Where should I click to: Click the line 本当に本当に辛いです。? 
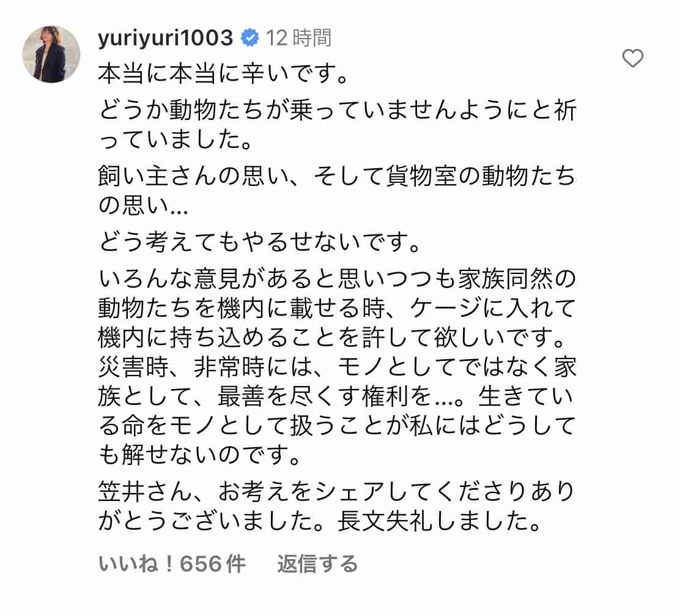(x=223, y=74)
